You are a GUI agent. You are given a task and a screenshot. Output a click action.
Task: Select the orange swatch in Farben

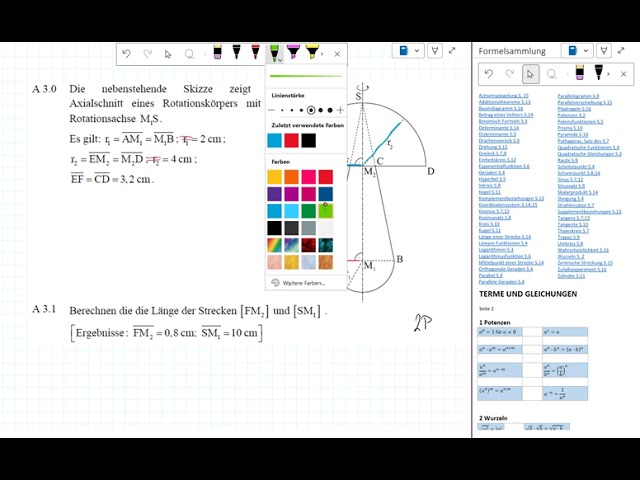pos(291,177)
